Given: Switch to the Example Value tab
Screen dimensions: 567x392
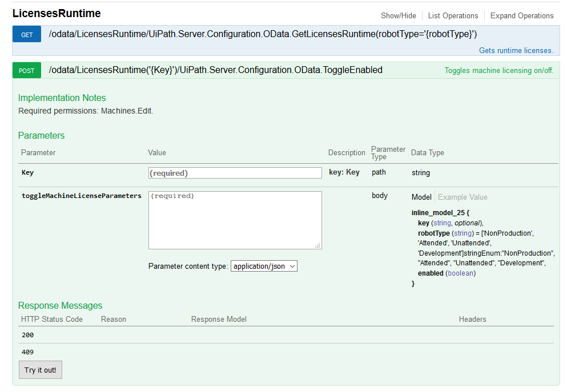Looking at the screenshot, I should [x=463, y=197].
